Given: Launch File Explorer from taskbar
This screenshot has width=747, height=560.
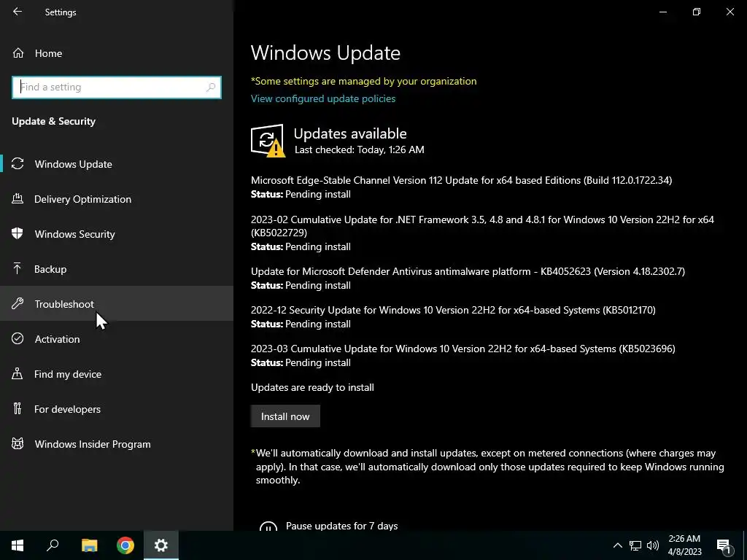Looking at the screenshot, I should tap(90, 545).
